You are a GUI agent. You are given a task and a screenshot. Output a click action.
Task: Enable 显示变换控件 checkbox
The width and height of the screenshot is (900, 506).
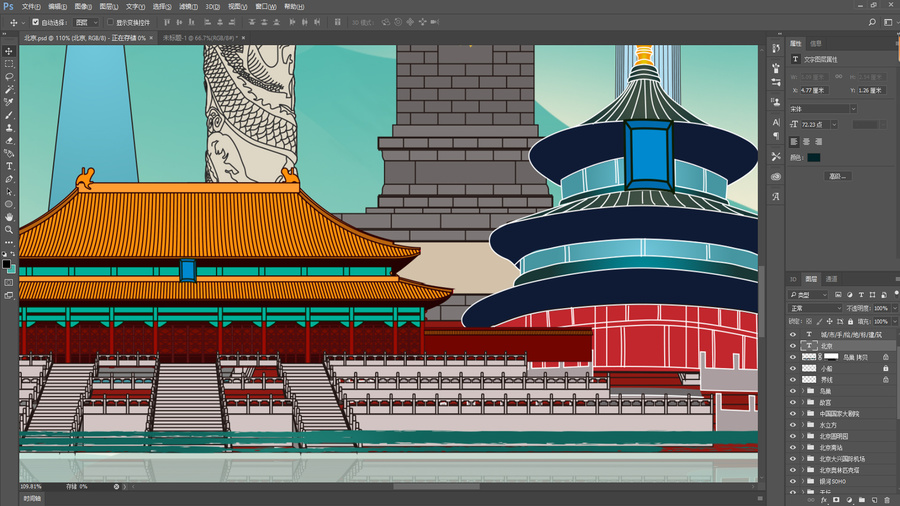pos(110,22)
